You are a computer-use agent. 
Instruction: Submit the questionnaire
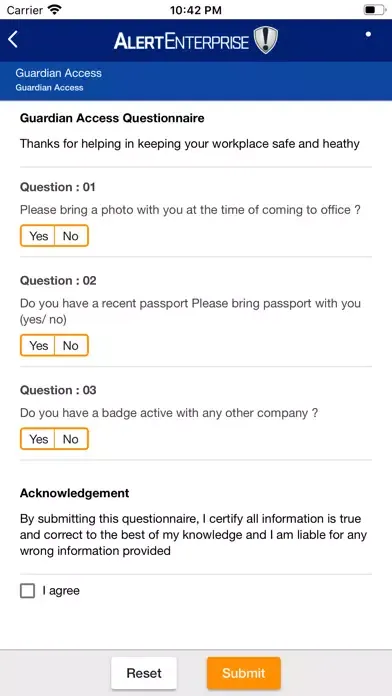coord(244,673)
